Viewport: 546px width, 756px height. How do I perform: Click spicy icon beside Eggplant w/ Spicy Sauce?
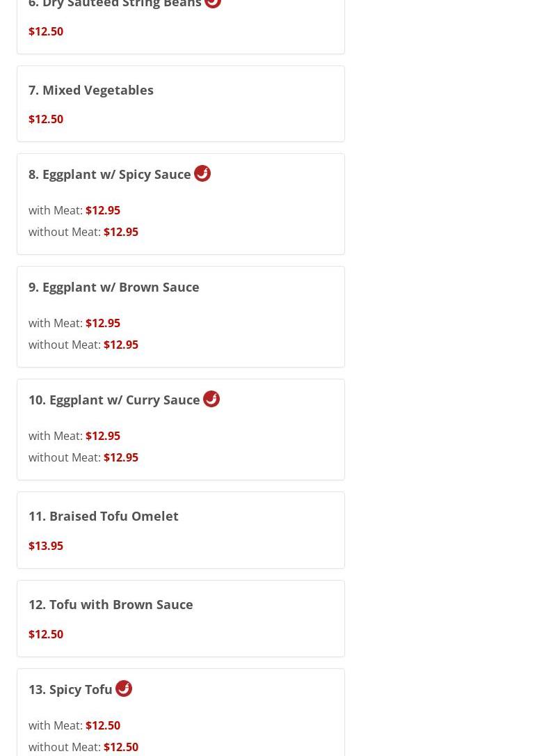[202, 173]
